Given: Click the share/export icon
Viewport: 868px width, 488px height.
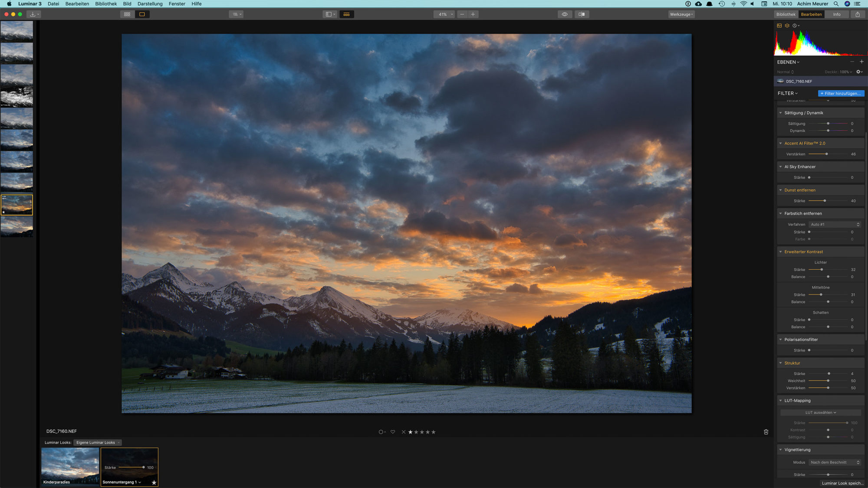Looking at the screenshot, I should [858, 14].
